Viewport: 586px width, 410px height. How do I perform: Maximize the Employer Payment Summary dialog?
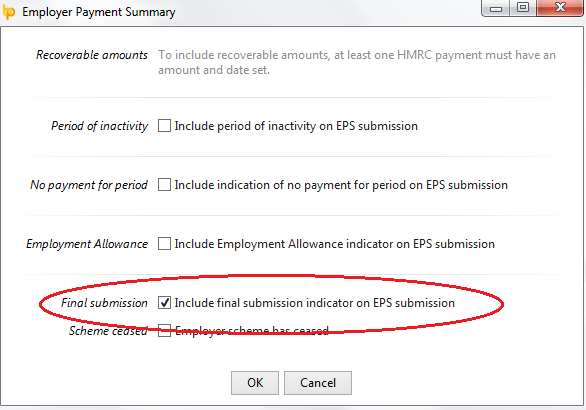pos(522,8)
